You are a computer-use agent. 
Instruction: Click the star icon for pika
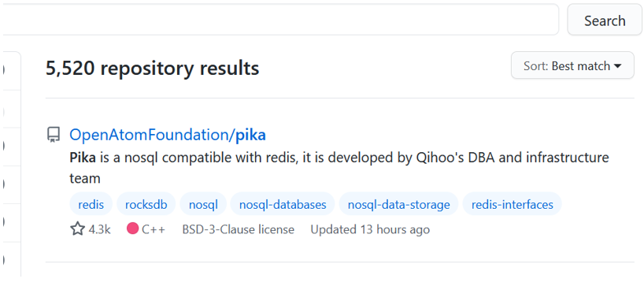point(77,229)
